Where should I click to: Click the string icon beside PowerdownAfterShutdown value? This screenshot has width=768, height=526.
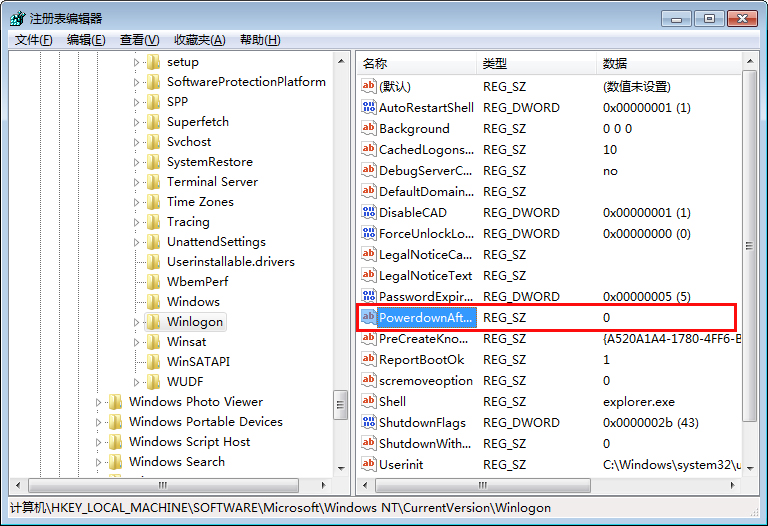368,318
